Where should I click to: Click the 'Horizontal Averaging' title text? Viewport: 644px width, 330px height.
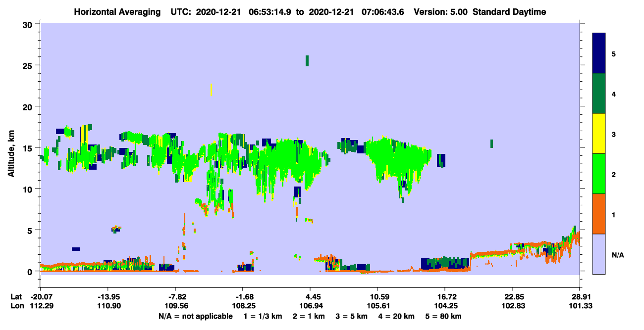(117, 12)
